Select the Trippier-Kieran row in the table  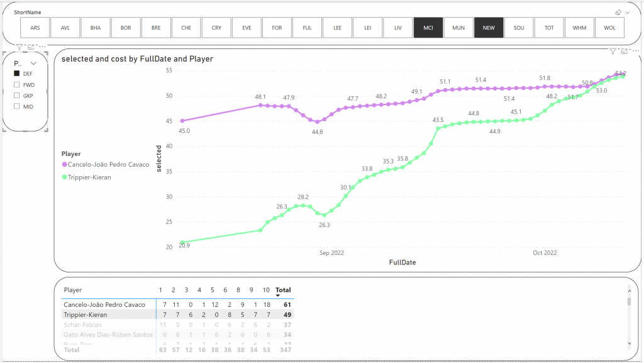[x=86, y=315]
